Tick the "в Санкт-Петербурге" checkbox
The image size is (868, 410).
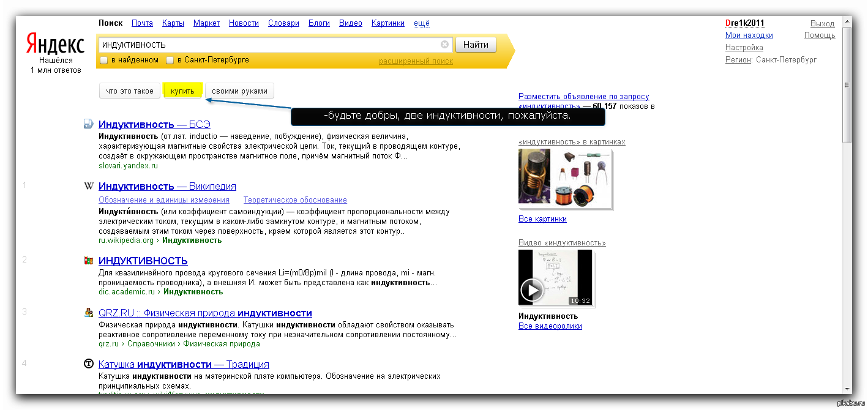pos(170,60)
